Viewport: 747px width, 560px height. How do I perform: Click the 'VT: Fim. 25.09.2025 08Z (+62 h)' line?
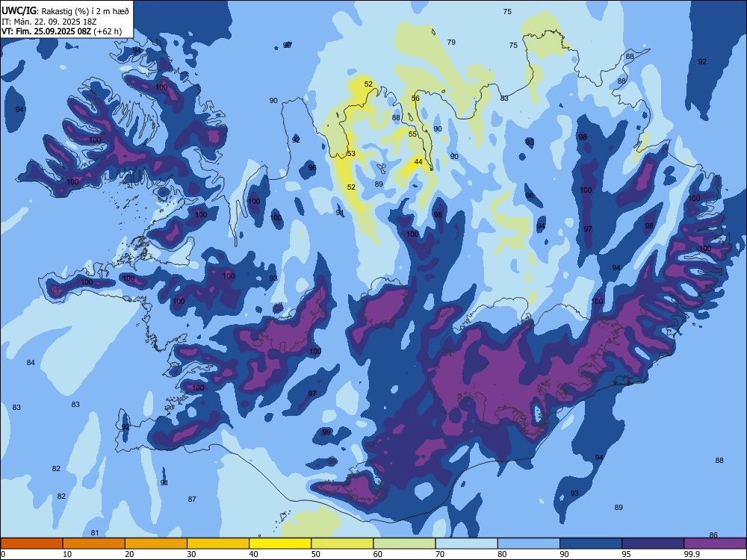tap(61, 31)
